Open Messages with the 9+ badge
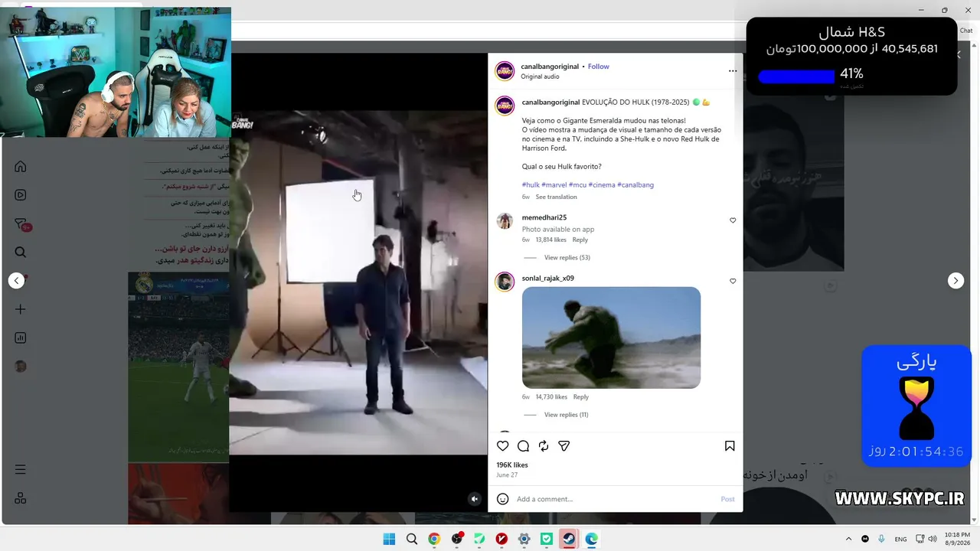The image size is (980, 551). coord(21,224)
